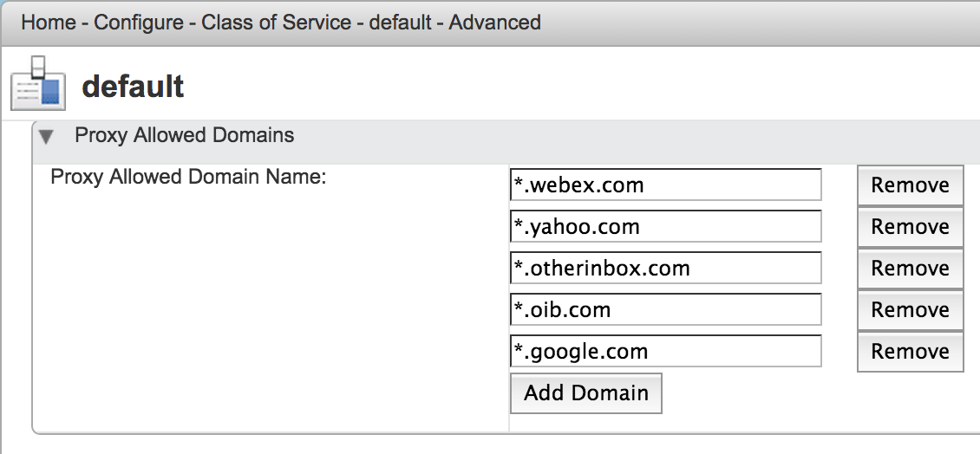
Task: Click the Advanced breadcrumb item
Action: (495, 23)
